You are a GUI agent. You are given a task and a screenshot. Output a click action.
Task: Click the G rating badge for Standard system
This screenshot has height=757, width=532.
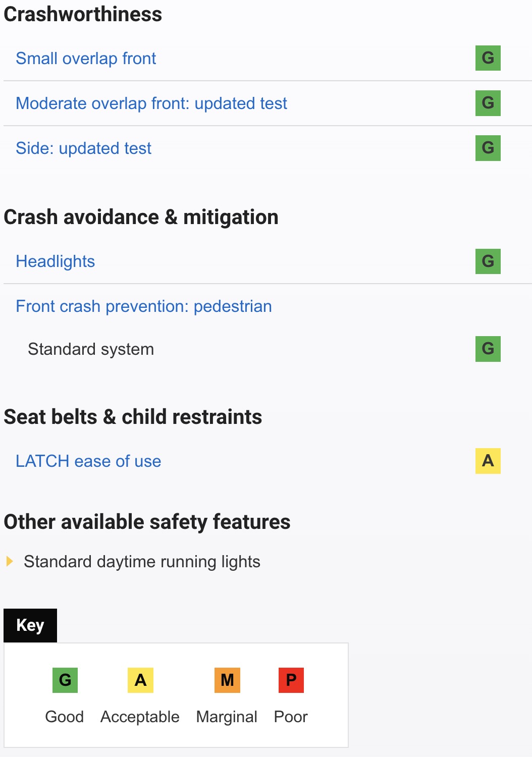(488, 349)
